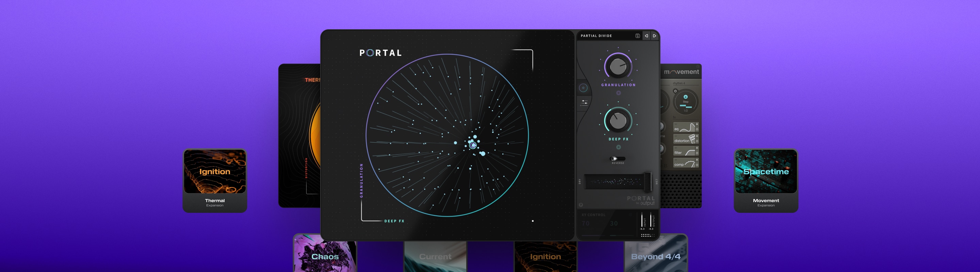Open the Spacetime Movement Expansion card

click(x=766, y=181)
